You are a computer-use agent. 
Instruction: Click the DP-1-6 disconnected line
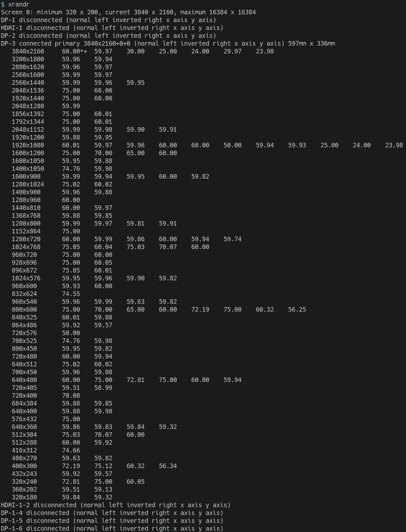(x=112, y=529)
